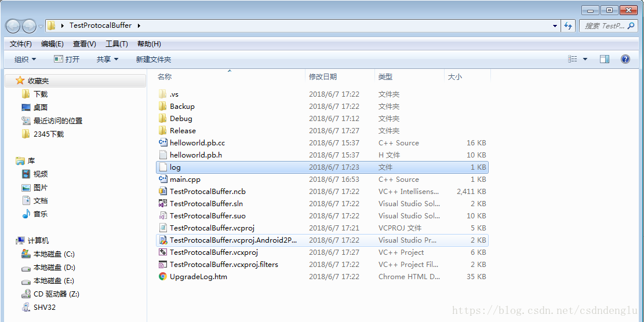
Task: Open 桌面 in favorites
Action: click(41, 108)
